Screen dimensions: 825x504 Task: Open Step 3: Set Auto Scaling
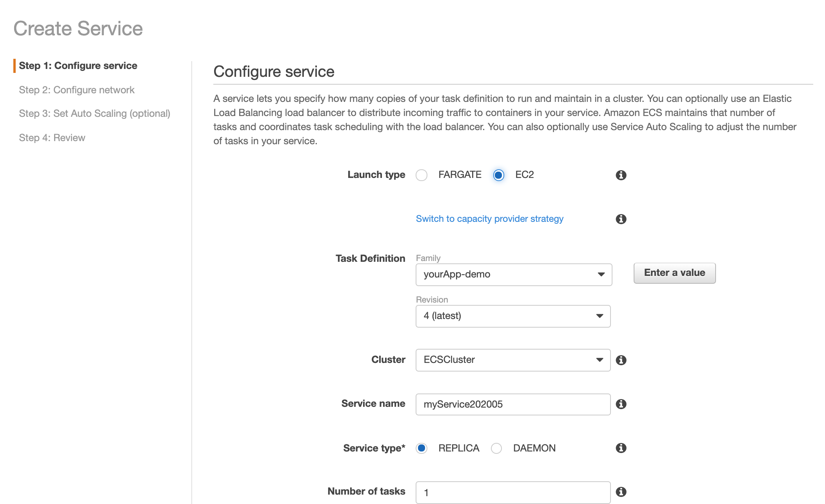[x=94, y=114]
